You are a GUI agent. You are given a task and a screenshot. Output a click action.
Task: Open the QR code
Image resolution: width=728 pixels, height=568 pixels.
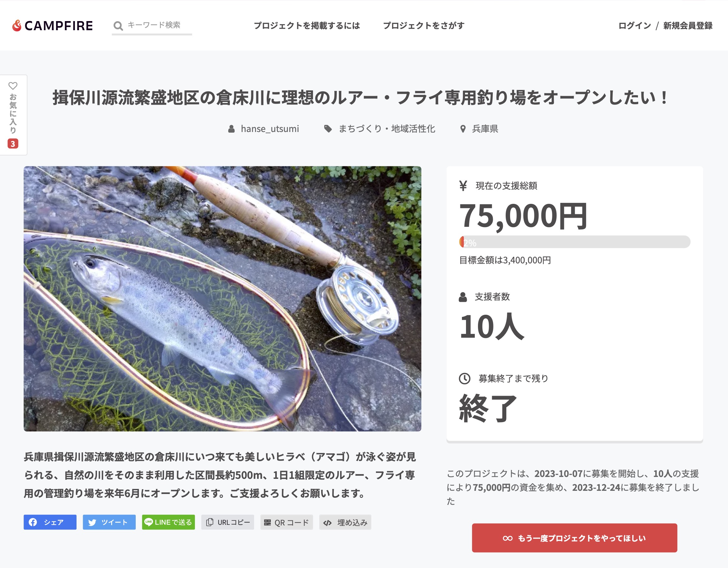click(287, 522)
